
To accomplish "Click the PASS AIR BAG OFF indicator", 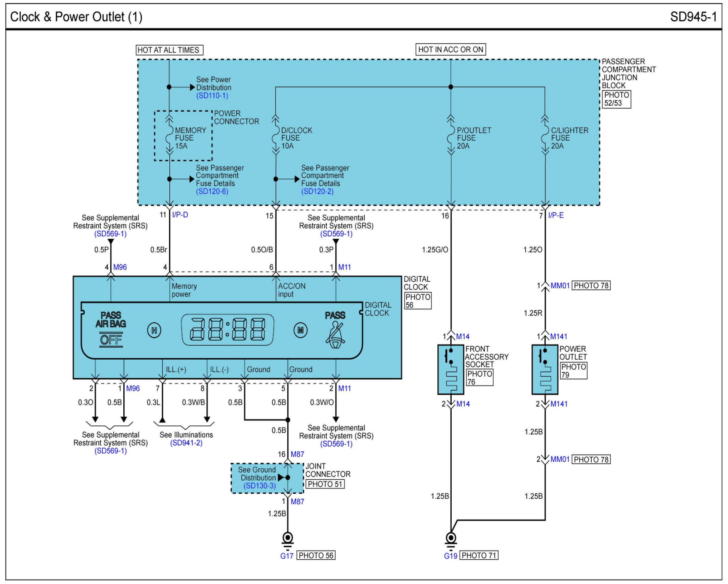I will pos(111,329).
